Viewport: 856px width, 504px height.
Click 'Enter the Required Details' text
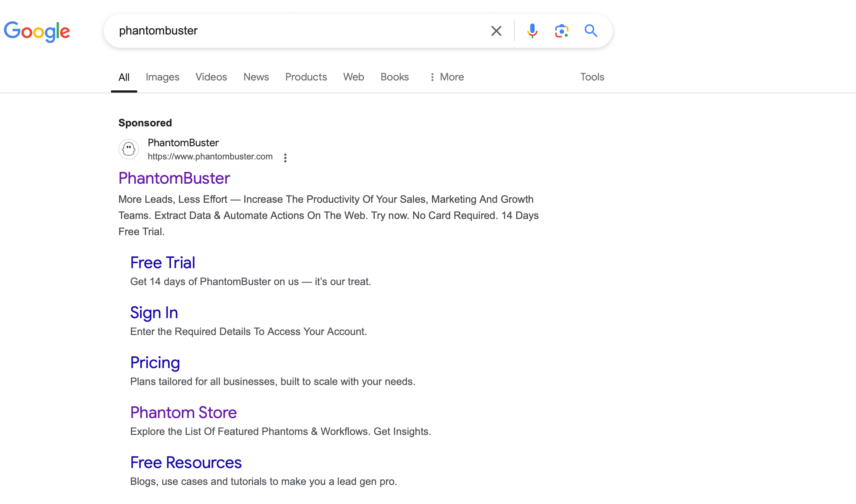click(249, 331)
